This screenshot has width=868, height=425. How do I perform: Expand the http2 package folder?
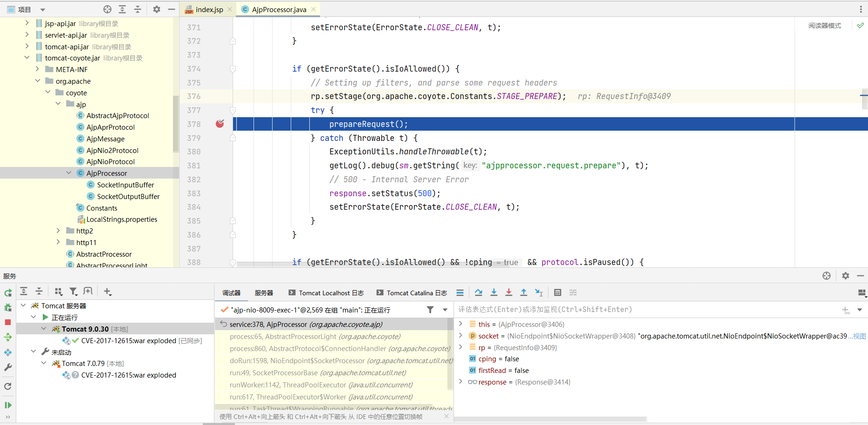click(x=58, y=231)
